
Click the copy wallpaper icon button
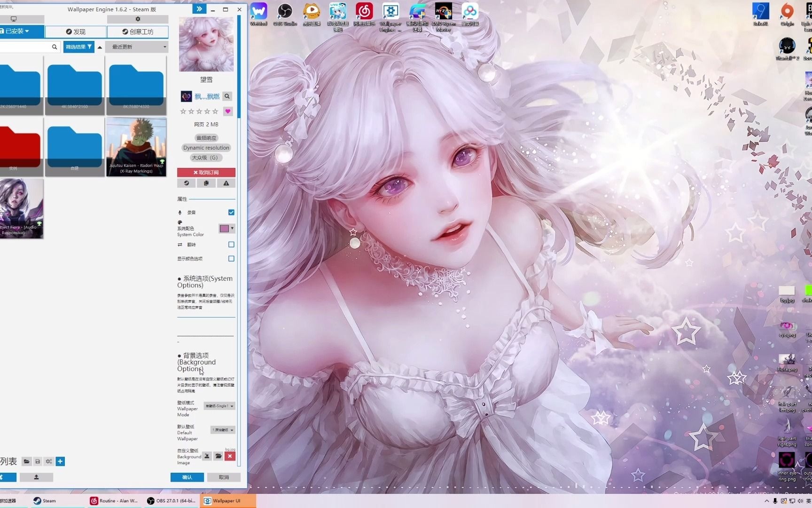(x=206, y=183)
